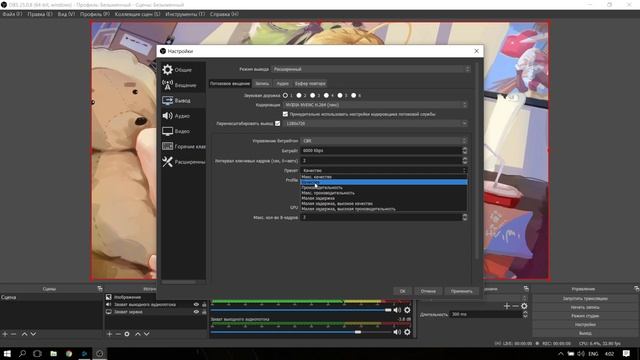Remove scene with minus icon in Сцены
The height and width of the screenshot is (360, 640).
tap(13, 334)
